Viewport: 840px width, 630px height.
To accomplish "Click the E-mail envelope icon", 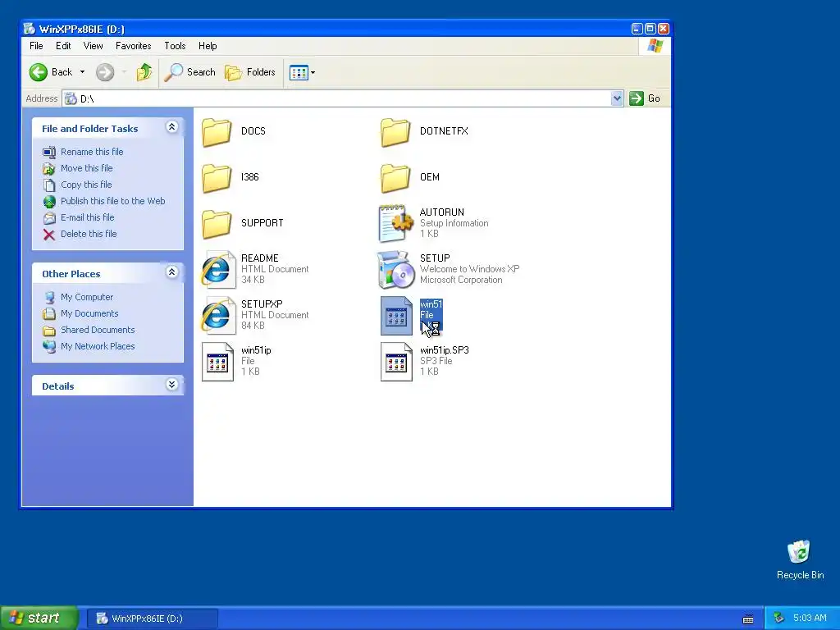I will click(49, 218).
